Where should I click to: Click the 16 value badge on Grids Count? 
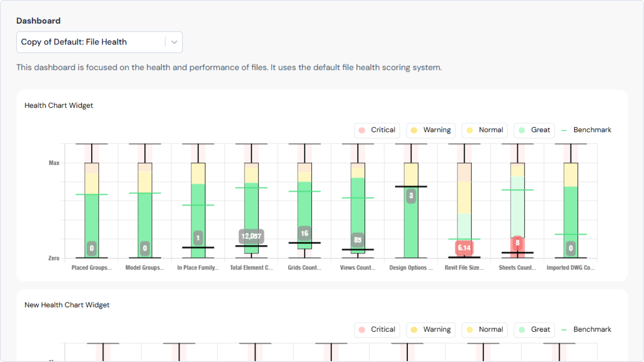click(x=305, y=233)
